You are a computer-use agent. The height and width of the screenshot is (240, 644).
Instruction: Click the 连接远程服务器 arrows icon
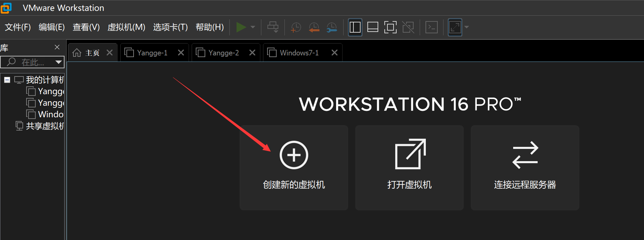coord(525,155)
